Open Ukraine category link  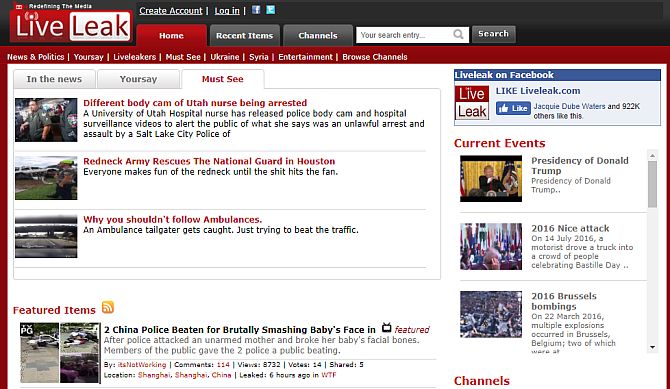[225, 57]
